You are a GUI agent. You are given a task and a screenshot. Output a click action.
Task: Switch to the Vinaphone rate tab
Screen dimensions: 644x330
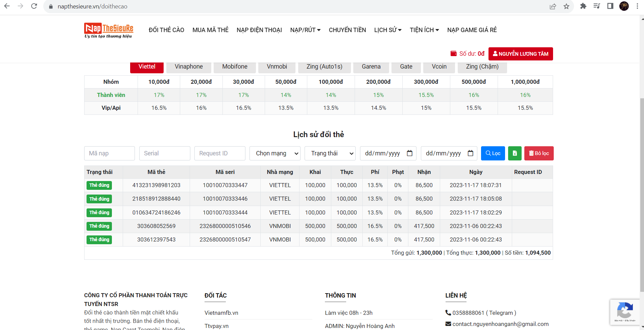pos(189,67)
